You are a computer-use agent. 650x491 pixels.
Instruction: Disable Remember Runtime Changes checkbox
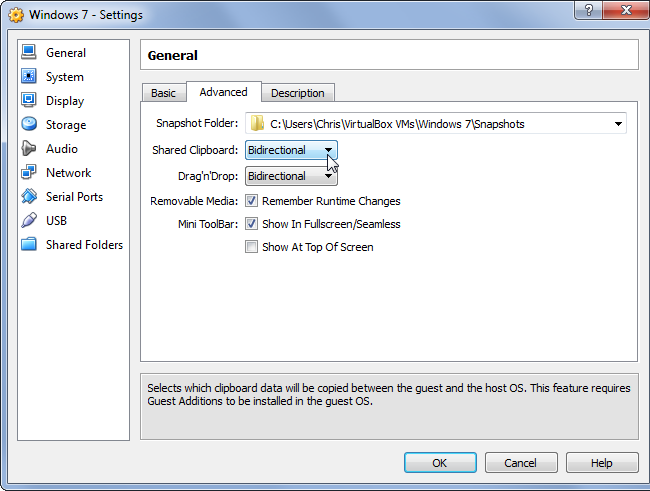[252, 201]
